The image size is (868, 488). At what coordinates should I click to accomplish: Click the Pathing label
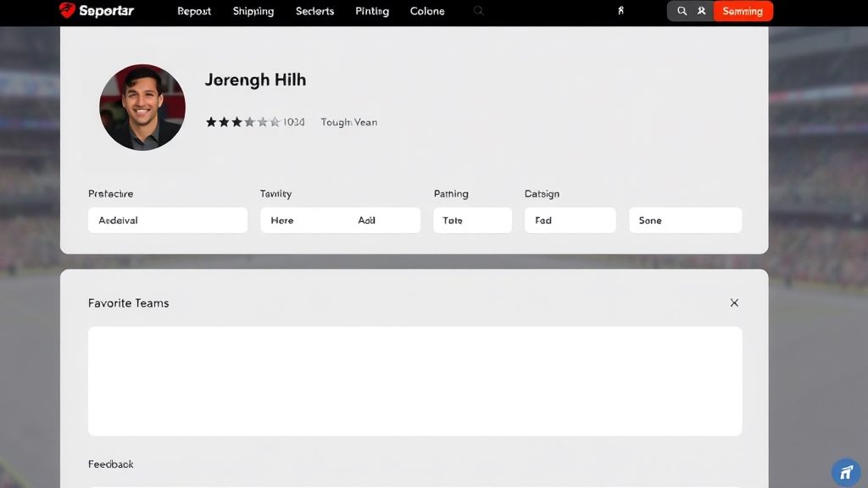[x=451, y=194]
